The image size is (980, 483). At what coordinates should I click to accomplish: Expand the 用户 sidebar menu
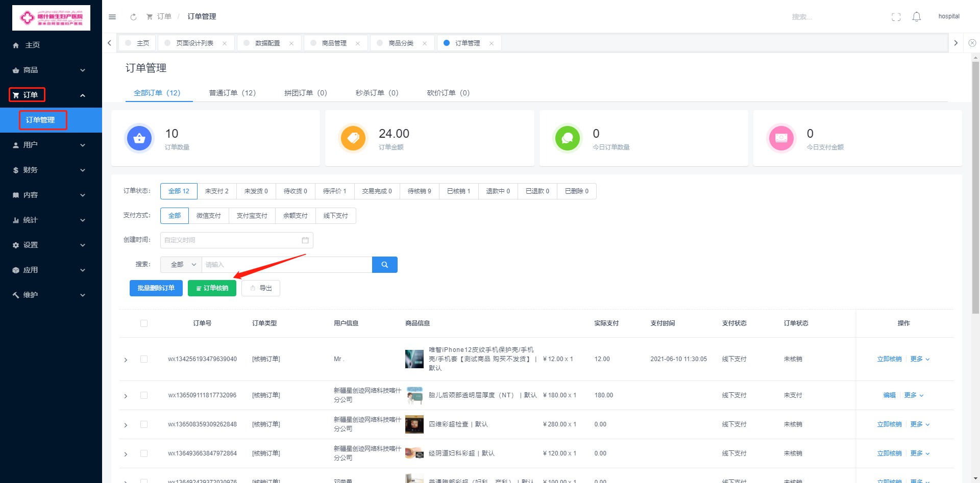pyautogui.click(x=51, y=145)
